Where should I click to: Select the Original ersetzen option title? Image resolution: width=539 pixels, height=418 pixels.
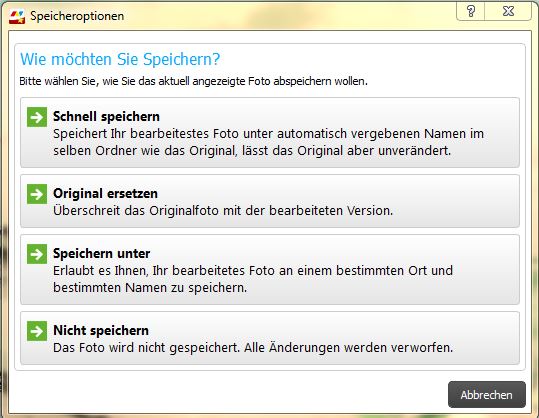click(x=105, y=194)
